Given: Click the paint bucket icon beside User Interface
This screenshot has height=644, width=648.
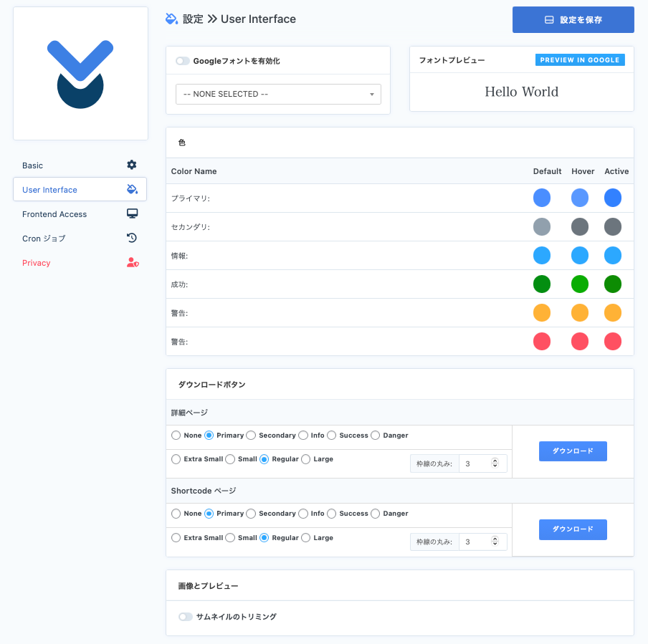Looking at the screenshot, I should (x=132, y=189).
